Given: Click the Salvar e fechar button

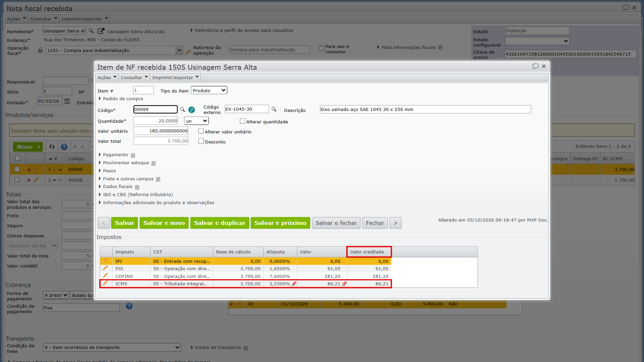Looking at the screenshot, I should pyautogui.click(x=336, y=223).
